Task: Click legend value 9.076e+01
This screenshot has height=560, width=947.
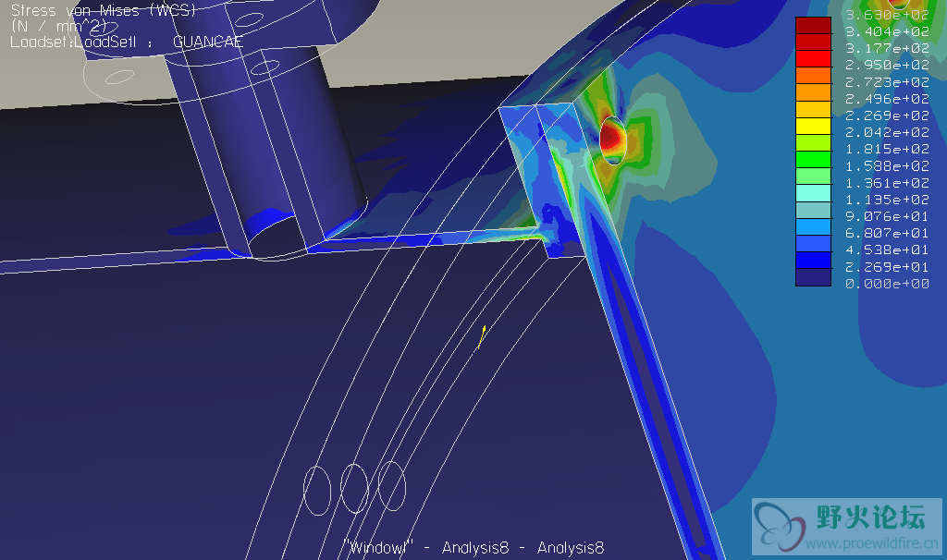Action: (x=887, y=216)
